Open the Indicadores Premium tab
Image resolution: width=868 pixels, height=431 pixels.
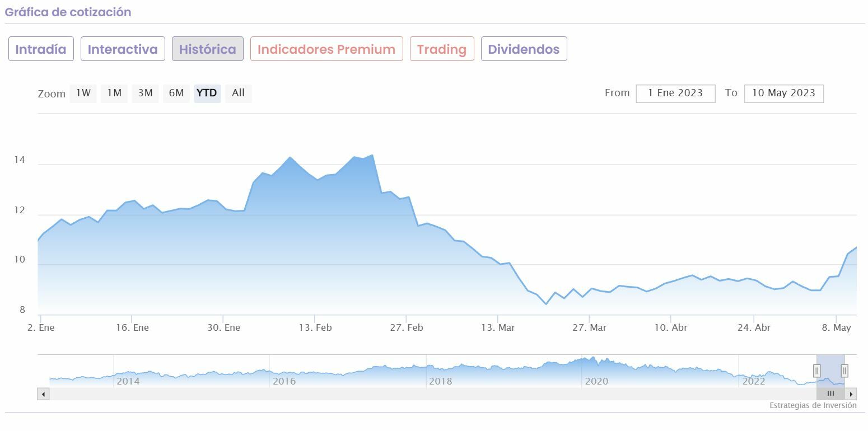pos(326,49)
